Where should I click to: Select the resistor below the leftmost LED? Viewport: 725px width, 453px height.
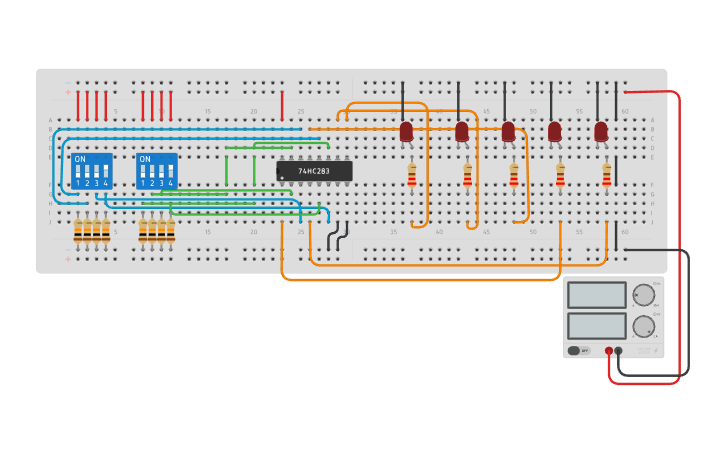(412, 176)
